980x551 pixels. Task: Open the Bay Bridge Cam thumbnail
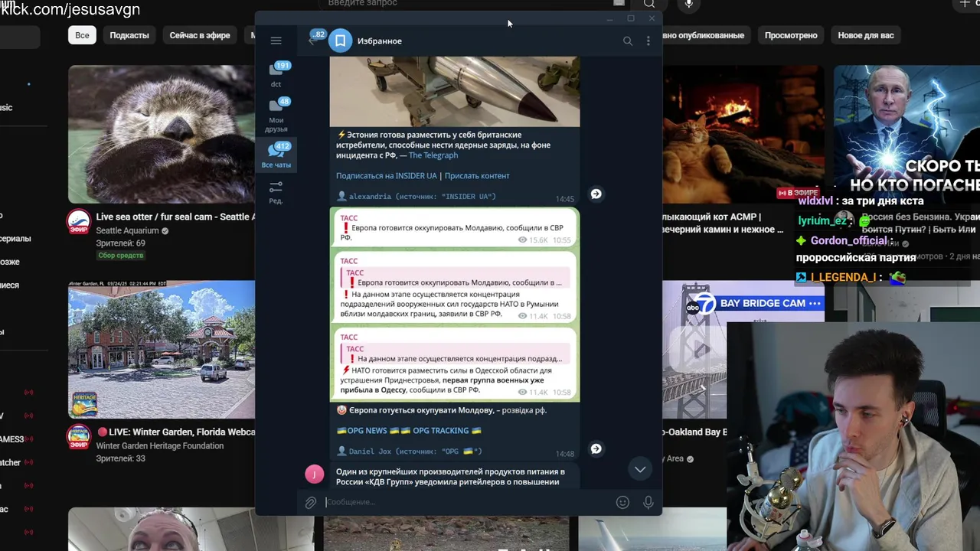pyautogui.click(x=743, y=350)
